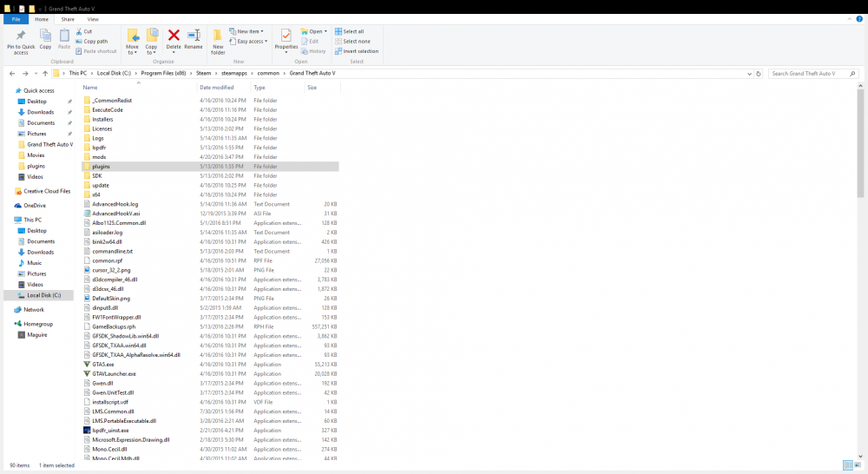Select Maguire under Homegroup

click(36, 335)
